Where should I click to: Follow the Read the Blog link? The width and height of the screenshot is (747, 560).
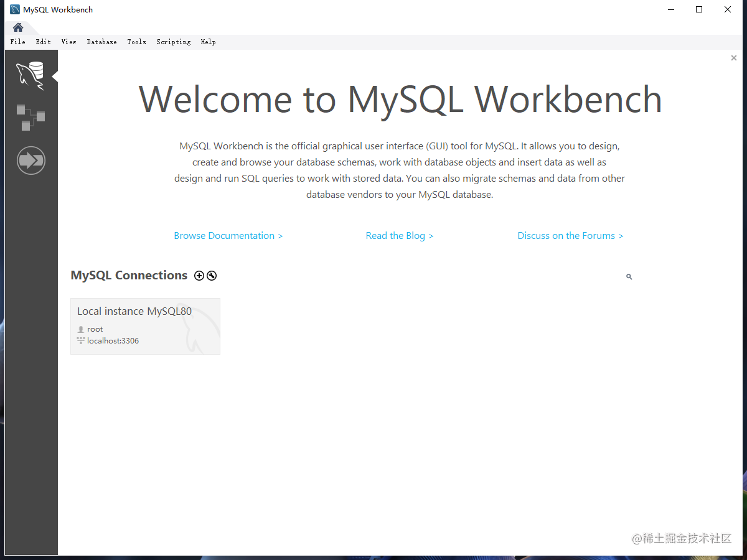click(x=400, y=236)
